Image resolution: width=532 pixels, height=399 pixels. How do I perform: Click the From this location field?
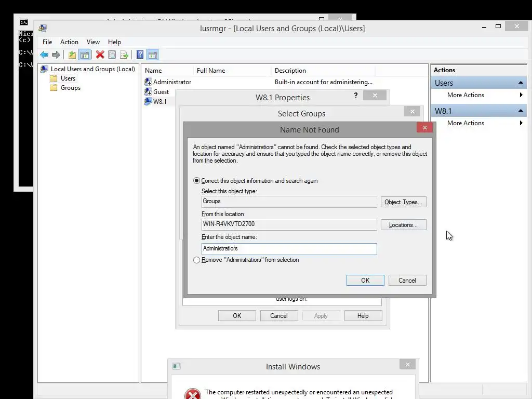click(x=289, y=224)
